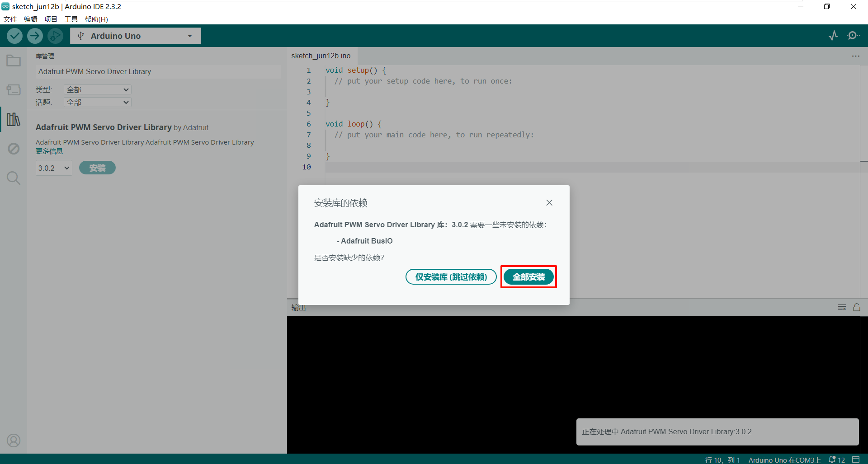Click the user account icon at bottom

point(14,440)
